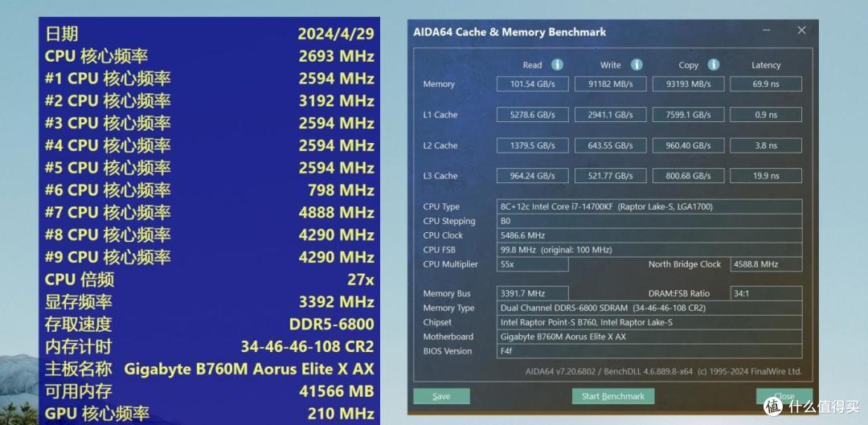Click the Memory Bus 3391.7 MHz field
Screen dimensions: 868x425
click(533, 293)
